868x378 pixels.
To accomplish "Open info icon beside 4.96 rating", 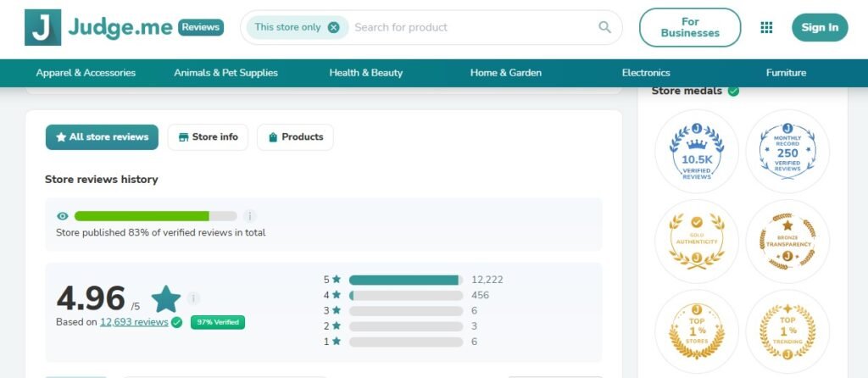I will tap(193, 298).
